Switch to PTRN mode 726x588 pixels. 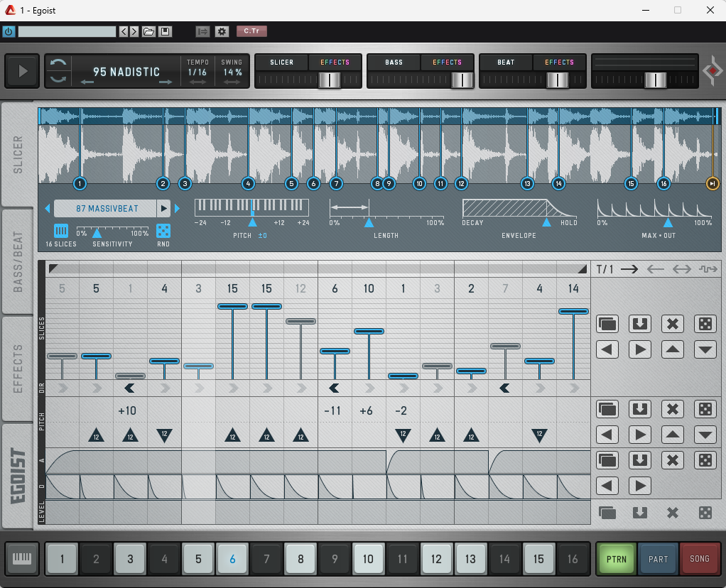[x=617, y=560]
